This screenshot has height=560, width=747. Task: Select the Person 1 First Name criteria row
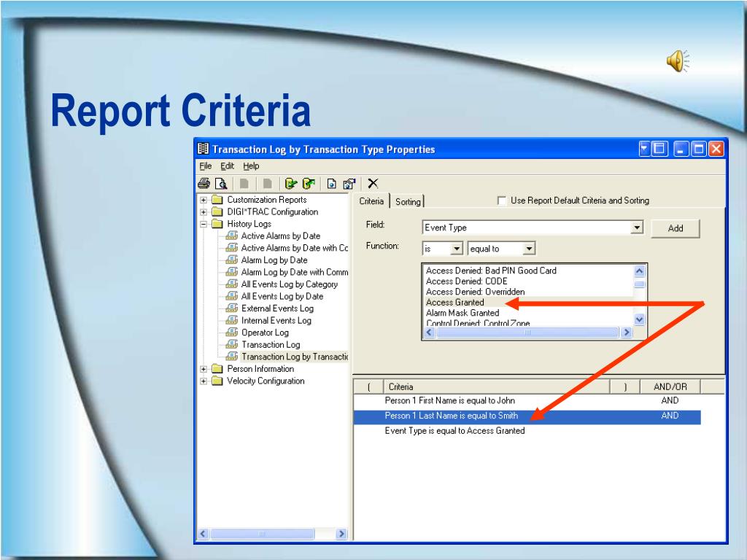pos(527,400)
